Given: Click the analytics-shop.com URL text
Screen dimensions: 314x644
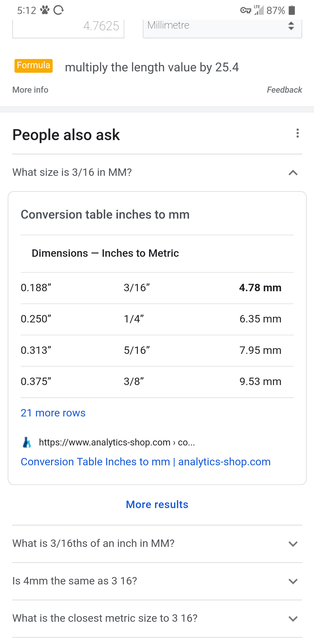Looking at the screenshot, I should [117, 442].
